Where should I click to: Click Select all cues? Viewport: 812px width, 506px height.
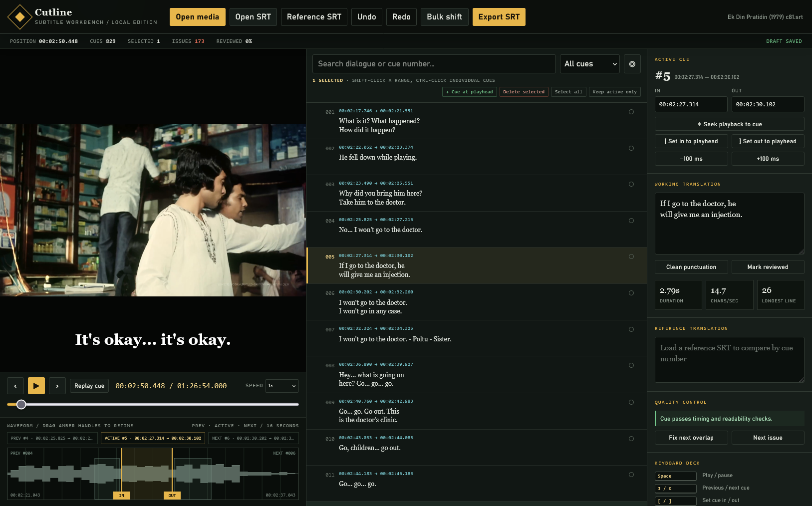point(568,92)
